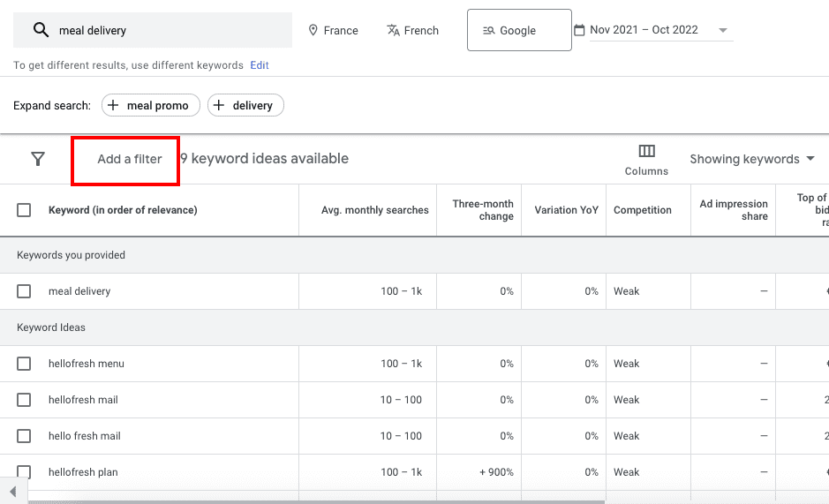Click the Google search network icon
The height and width of the screenshot is (504, 829).
point(488,31)
